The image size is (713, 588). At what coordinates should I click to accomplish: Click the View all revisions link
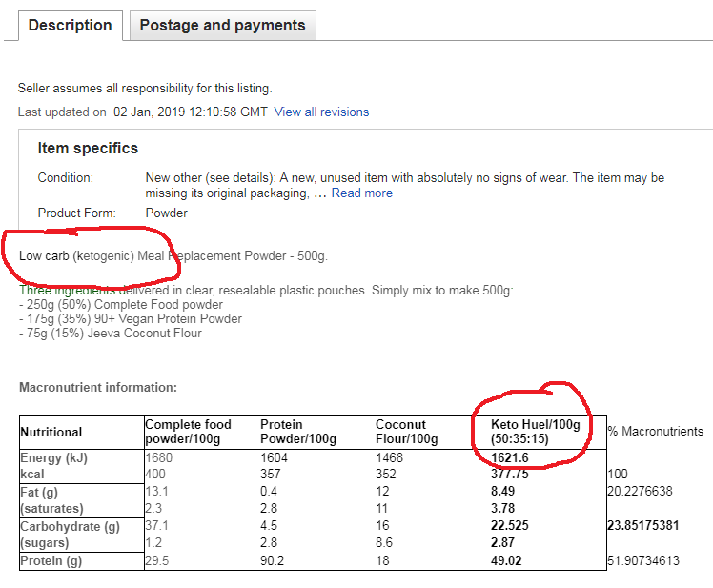[321, 112]
